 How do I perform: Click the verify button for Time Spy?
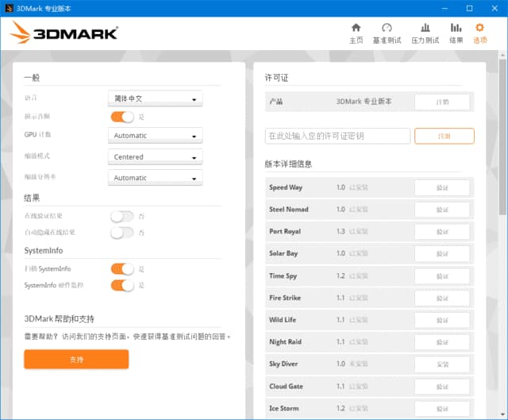pos(441,276)
